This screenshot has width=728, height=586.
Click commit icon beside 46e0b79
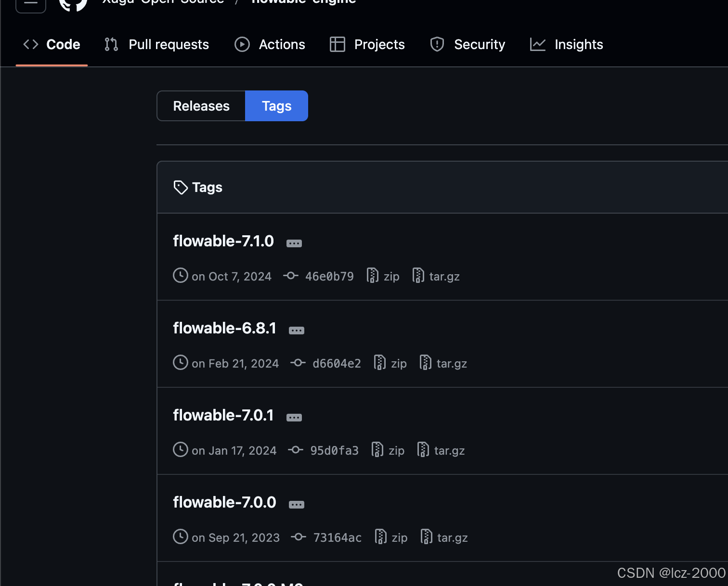click(x=291, y=276)
